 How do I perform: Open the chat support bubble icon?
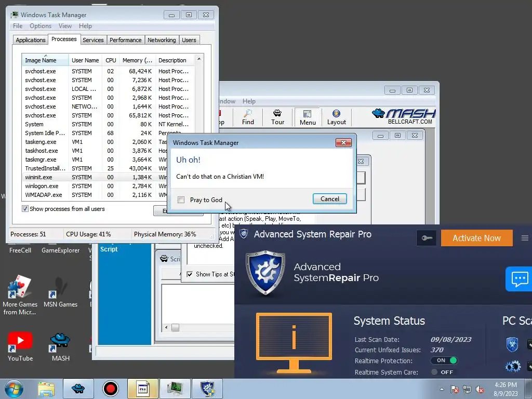519,279
